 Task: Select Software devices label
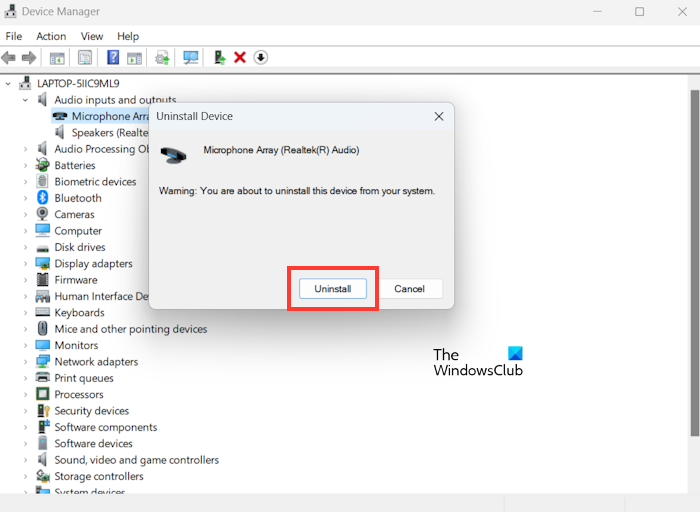point(93,444)
